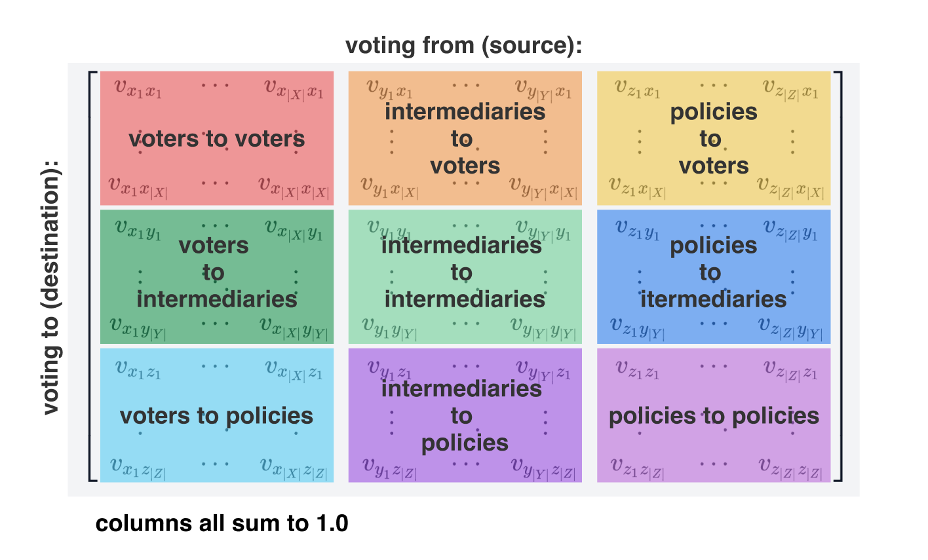The image size is (928, 560).
Task: Click the red voters to voters block
Action: coord(217,138)
